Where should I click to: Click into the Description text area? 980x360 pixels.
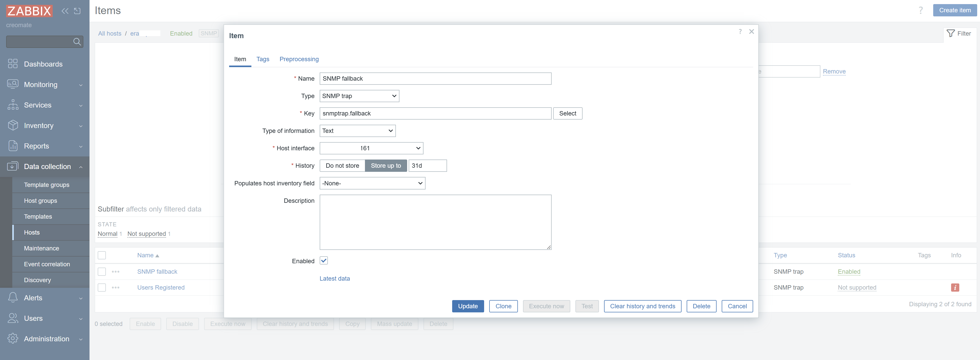click(x=435, y=222)
